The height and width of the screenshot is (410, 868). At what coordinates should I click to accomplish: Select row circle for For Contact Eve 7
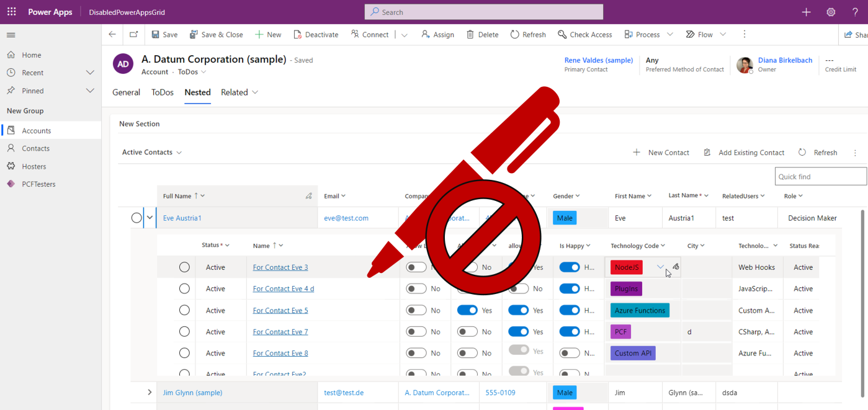click(184, 332)
